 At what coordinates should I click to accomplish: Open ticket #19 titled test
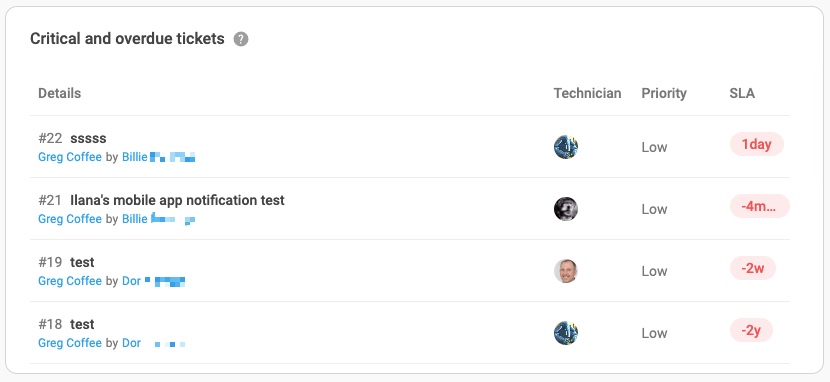pyautogui.click(x=82, y=262)
